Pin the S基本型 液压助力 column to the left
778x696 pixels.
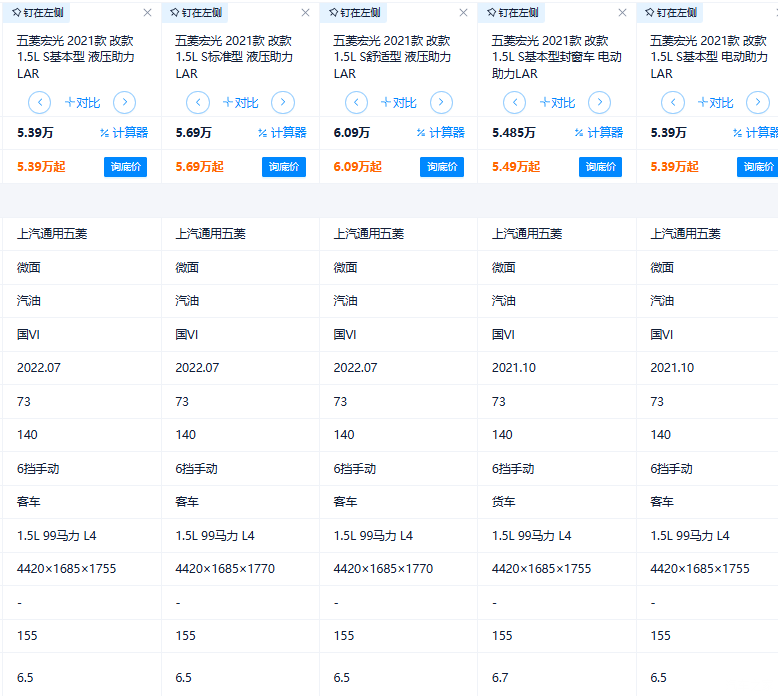tap(38, 13)
